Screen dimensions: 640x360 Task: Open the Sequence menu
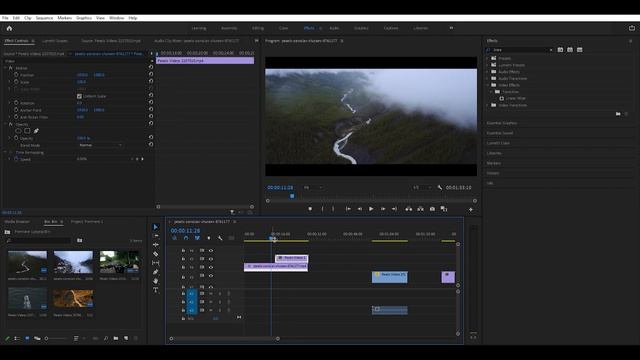click(x=44, y=18)
